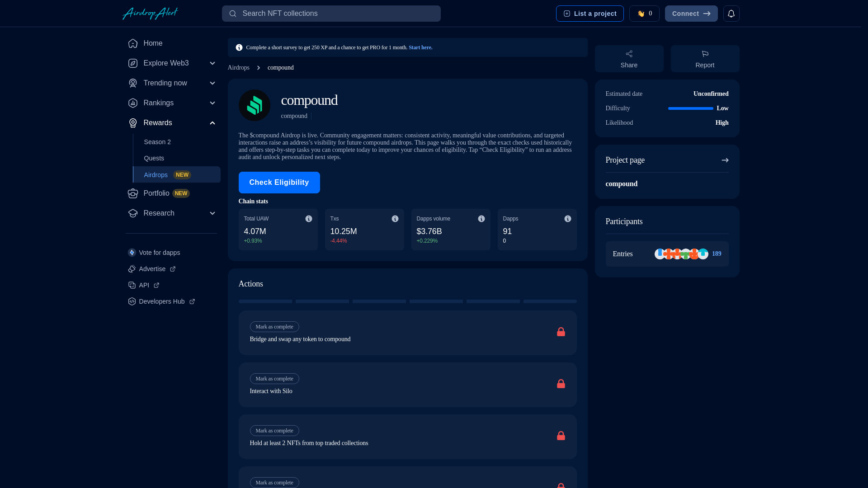The image size is (868, 488).
Task: Expand the Trending now menu
Action: [x=212, y=83]
